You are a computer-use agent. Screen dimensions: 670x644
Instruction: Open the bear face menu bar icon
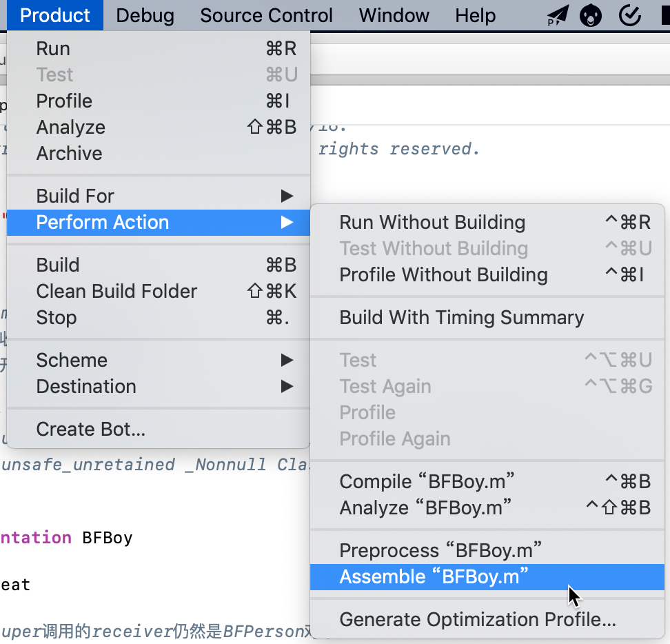pyautogui.click(x=591, y=16)
